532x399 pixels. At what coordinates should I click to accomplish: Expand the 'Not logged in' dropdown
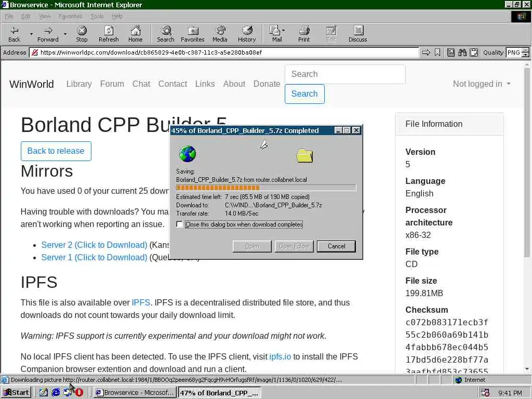pyautogui.click(x=482, y=84)
